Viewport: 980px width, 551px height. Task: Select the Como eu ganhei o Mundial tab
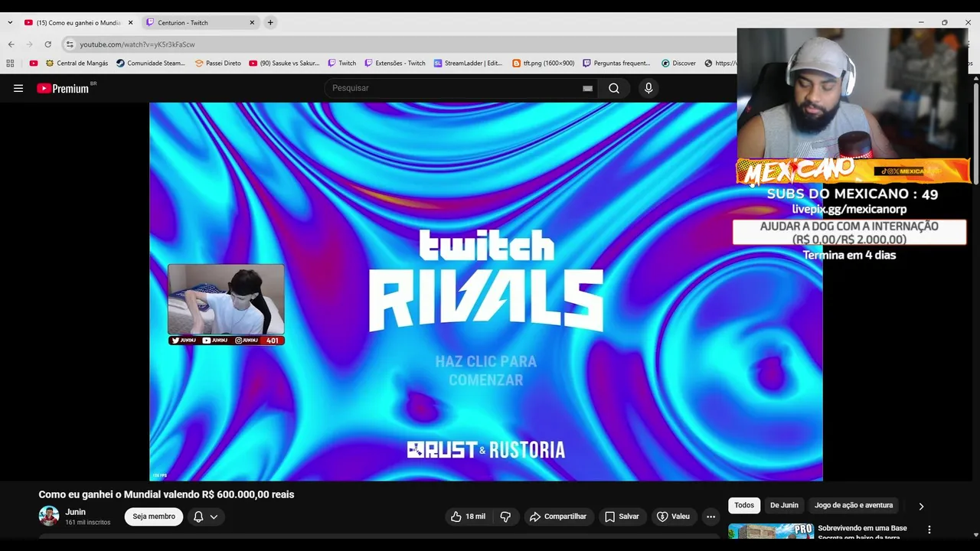[x=78, y=22]
